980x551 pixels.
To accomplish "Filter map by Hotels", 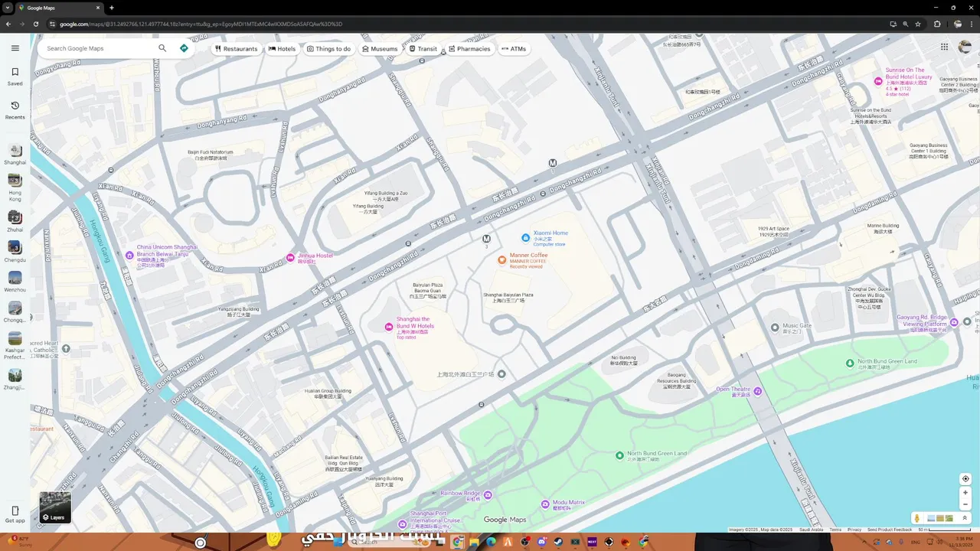I will [282, 48].
